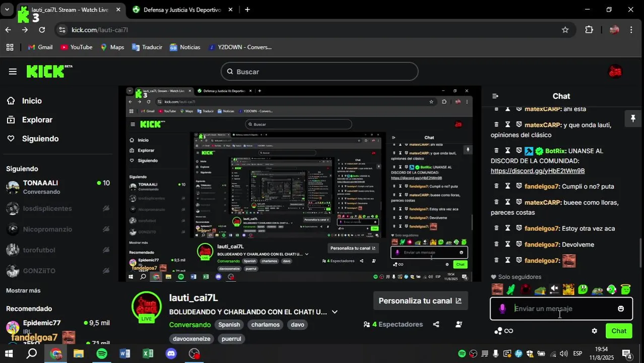
Task: Focus the 'Enviar un mensaje' chat field
Action: [561, 309]
